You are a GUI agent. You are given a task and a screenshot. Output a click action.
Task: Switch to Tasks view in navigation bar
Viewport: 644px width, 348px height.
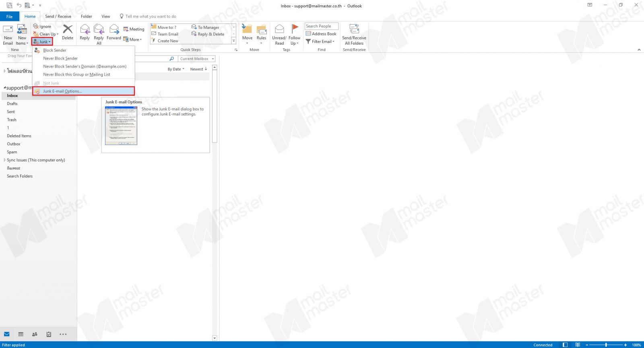tap(49, 334)
